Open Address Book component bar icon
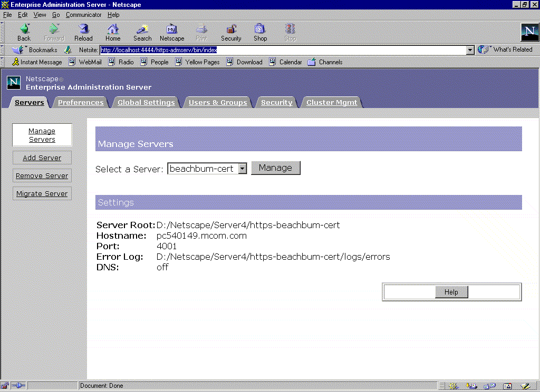This screenshot has height=392, width=540. coord(507,386)
